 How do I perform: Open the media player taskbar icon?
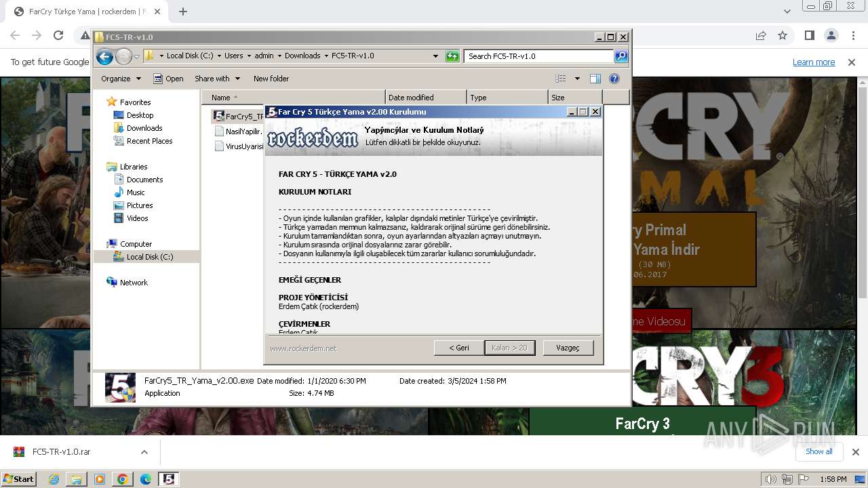100,479
